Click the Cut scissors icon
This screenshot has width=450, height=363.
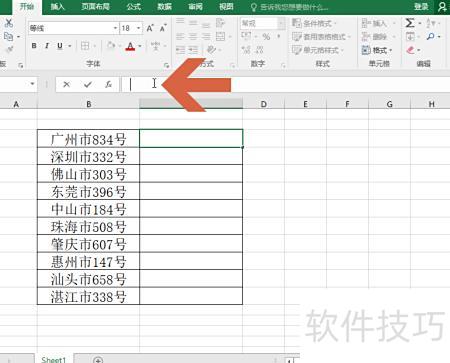[9, 23]
